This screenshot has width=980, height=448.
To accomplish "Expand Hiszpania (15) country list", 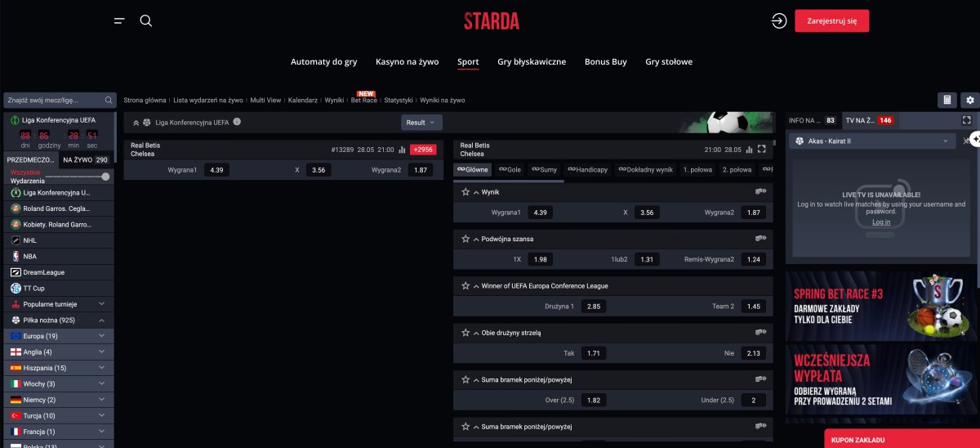I will click(x=59, y=368).
